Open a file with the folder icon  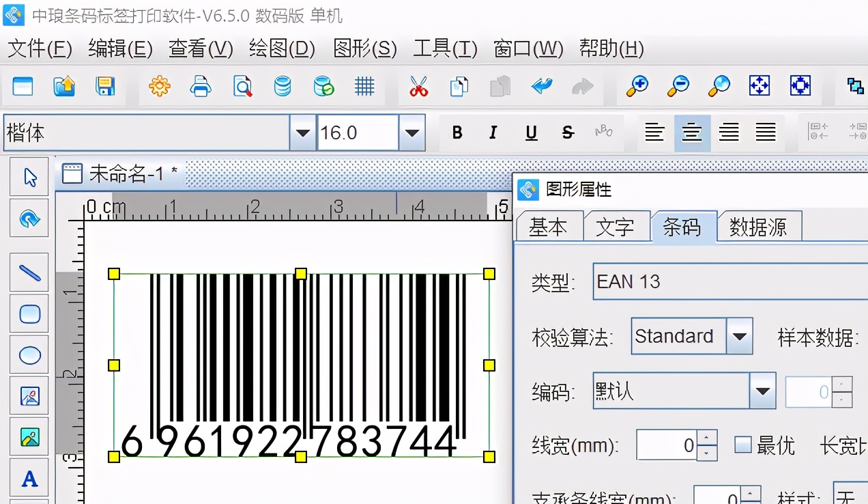(63, 86)
